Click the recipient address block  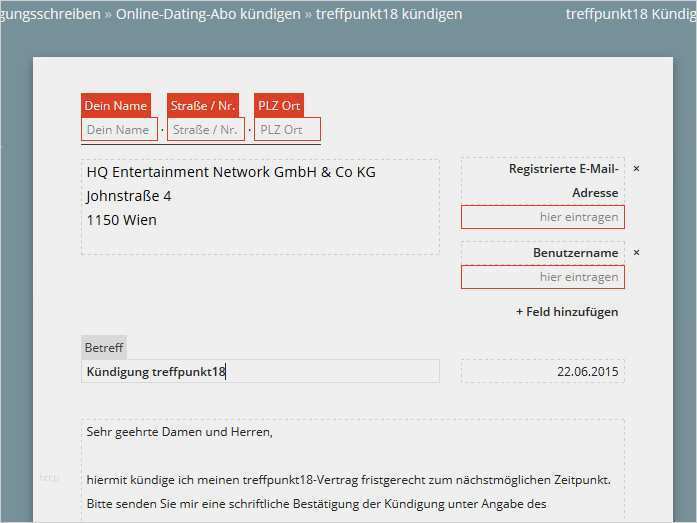point(260,207)
